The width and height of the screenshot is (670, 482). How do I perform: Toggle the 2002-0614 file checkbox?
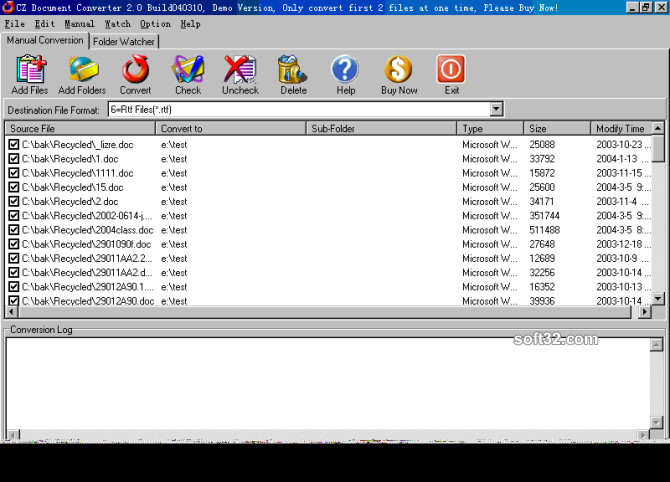click(x=14, y=216)
